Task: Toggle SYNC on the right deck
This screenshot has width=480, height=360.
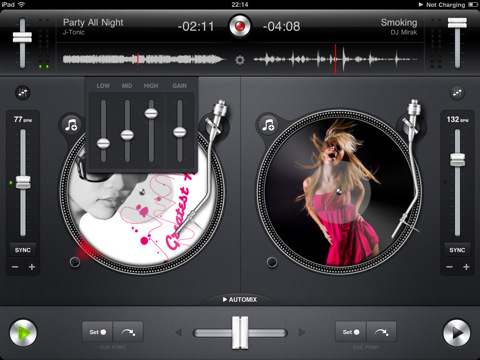Action: click(x=457, y=250)
